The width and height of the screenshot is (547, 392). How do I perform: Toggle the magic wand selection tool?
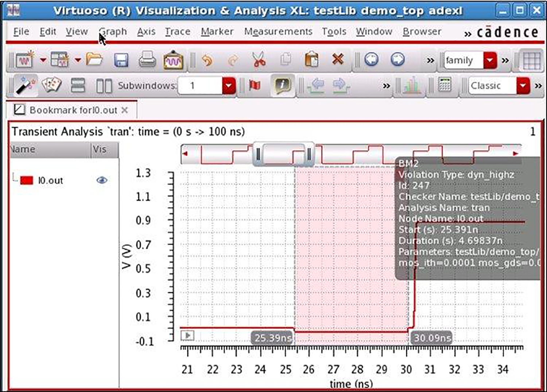point(25,86)
